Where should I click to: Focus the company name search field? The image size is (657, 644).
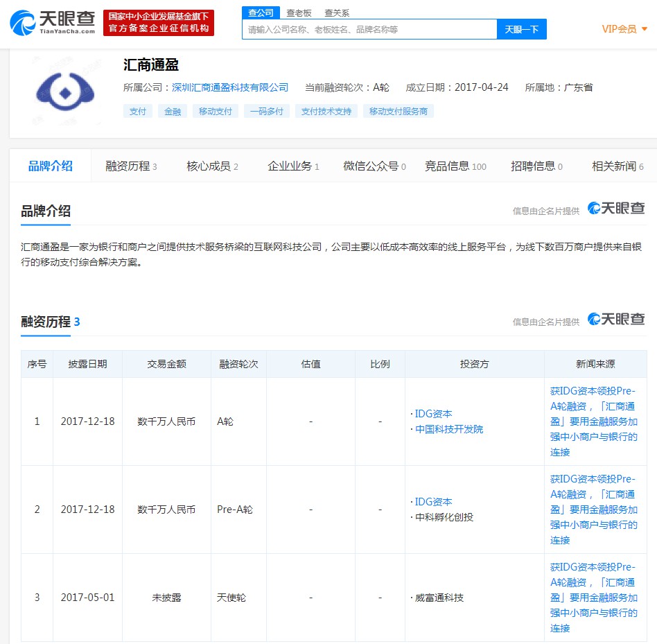[369, 29]
